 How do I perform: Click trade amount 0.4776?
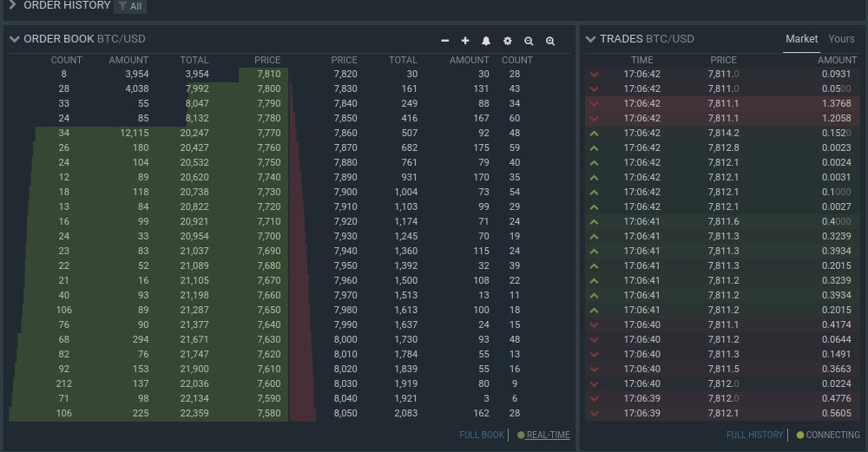point(837,398)
